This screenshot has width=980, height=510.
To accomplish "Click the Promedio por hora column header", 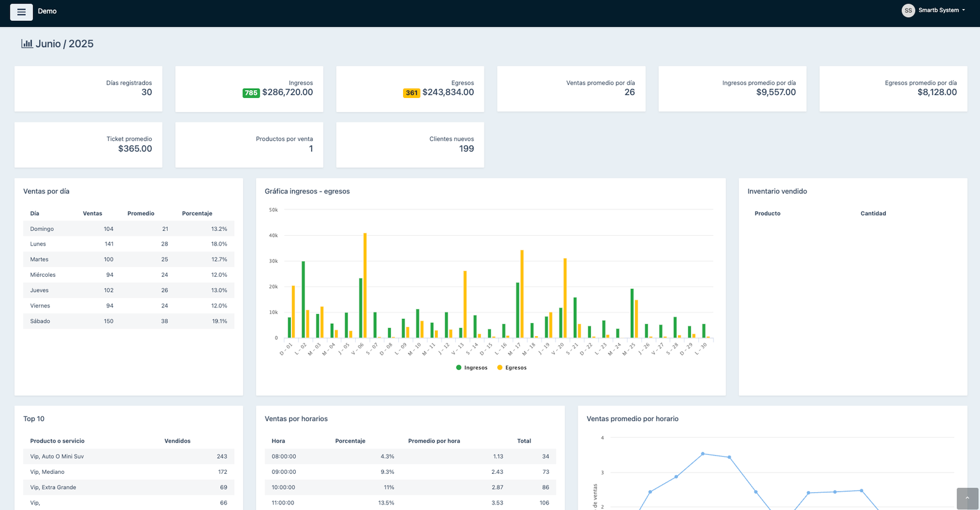I will pos(434,441).
